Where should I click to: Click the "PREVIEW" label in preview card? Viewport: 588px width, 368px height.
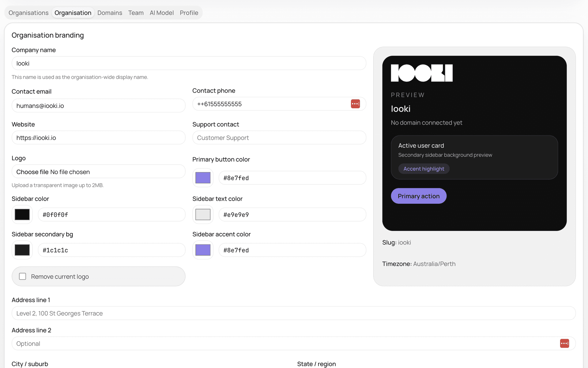pos(408,95)
